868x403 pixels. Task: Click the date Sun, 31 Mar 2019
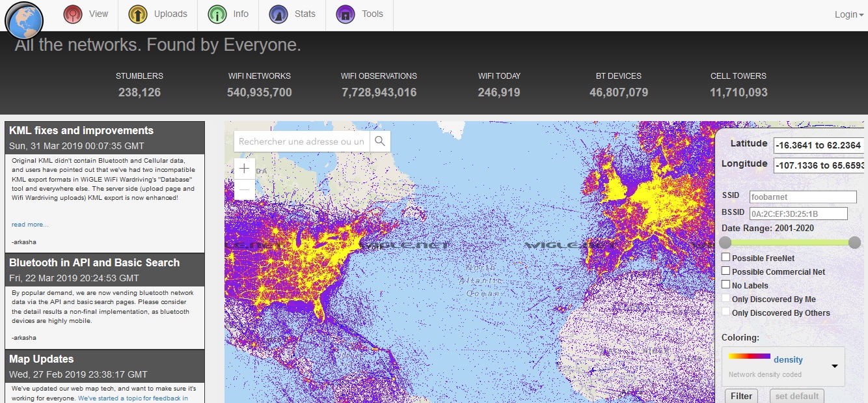point(77,146)
